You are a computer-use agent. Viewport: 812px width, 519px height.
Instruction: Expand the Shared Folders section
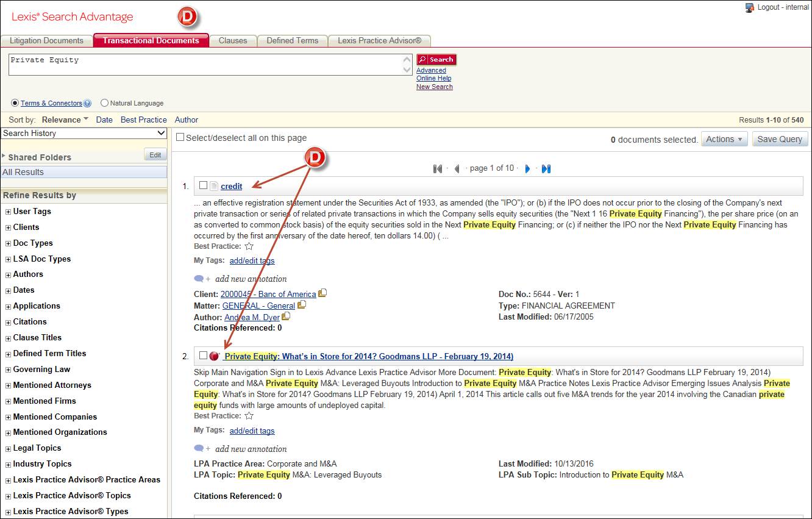point(4,157)
